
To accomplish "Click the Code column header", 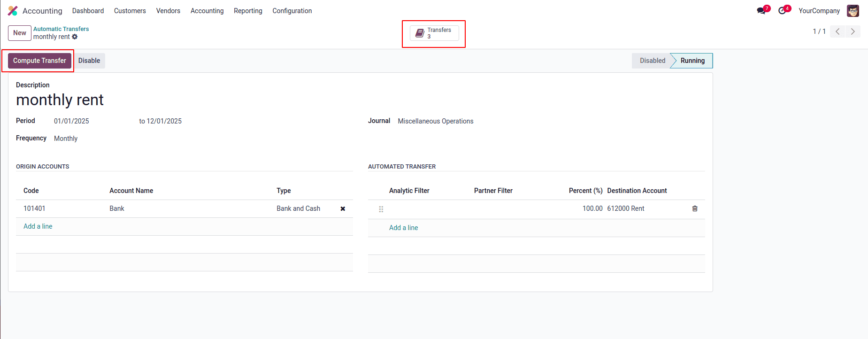I will coord(31,191).
